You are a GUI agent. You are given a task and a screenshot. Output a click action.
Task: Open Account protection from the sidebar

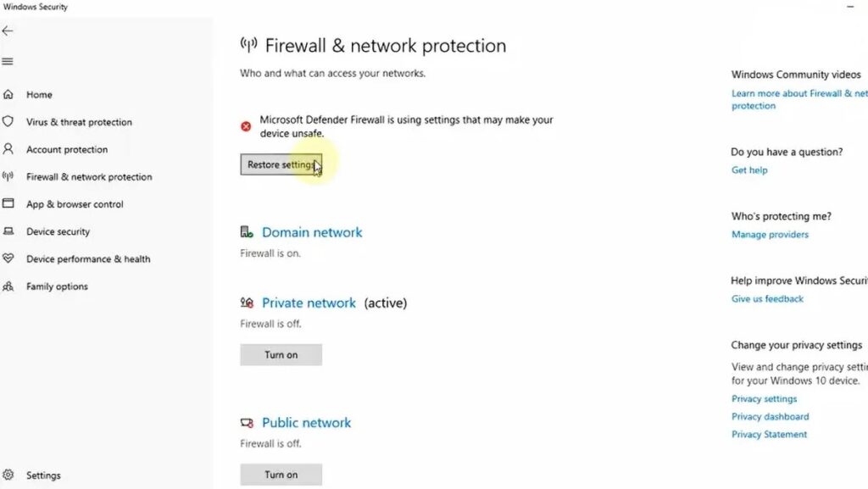click(67, 150)
